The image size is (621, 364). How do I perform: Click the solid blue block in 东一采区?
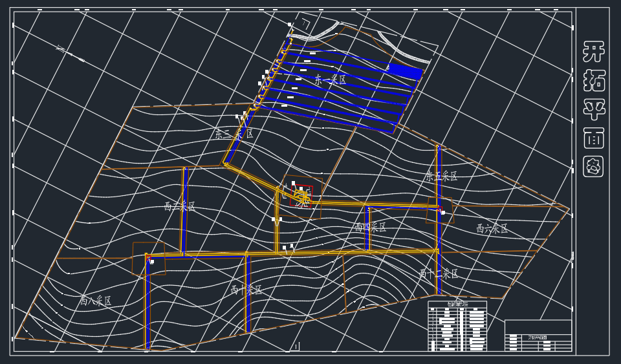pyautogui.click(x=406, y=72)
